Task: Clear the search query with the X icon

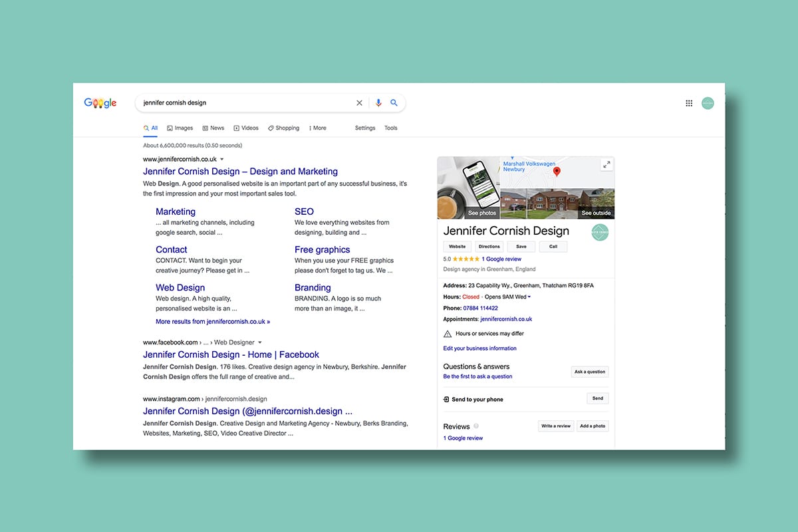Action: 360,103
